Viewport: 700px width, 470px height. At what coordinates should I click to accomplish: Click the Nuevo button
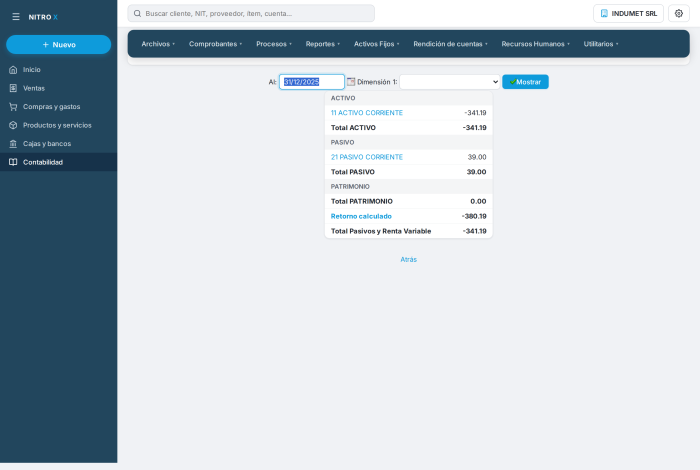pos(58,45)
